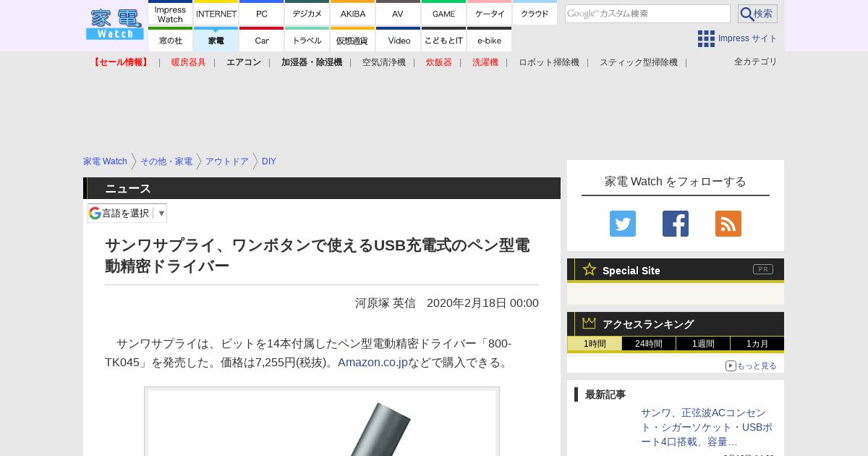Select the 家電 site tab
868x456 pixels.
pos(216,40)
